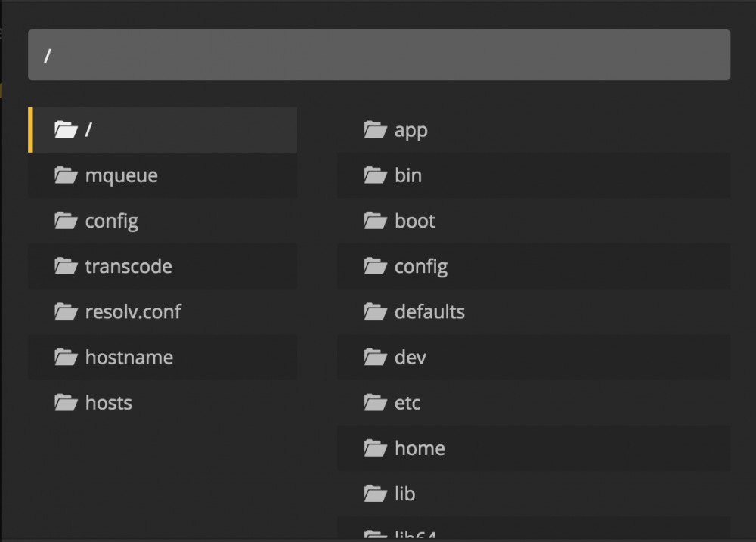756x542 pixels.
Task: Click folder icon beside bin
Action: 375,175
